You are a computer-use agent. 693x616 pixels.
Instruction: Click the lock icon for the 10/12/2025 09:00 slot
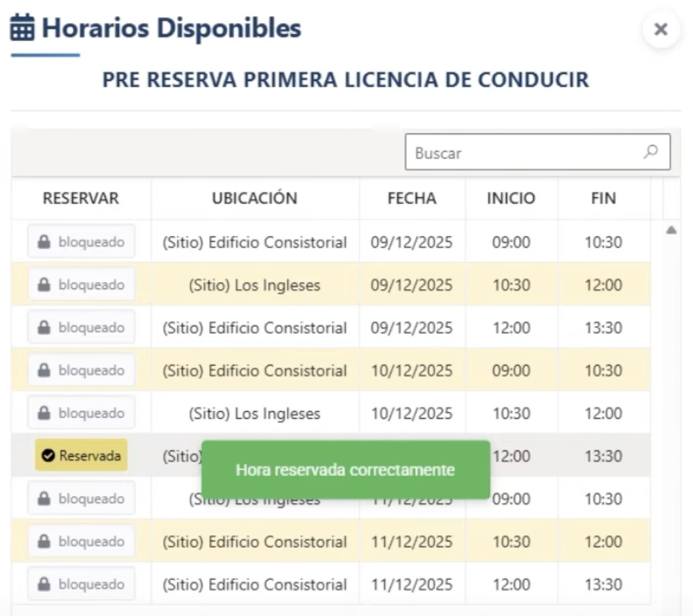pyautogui.click(x=43, y=369)
